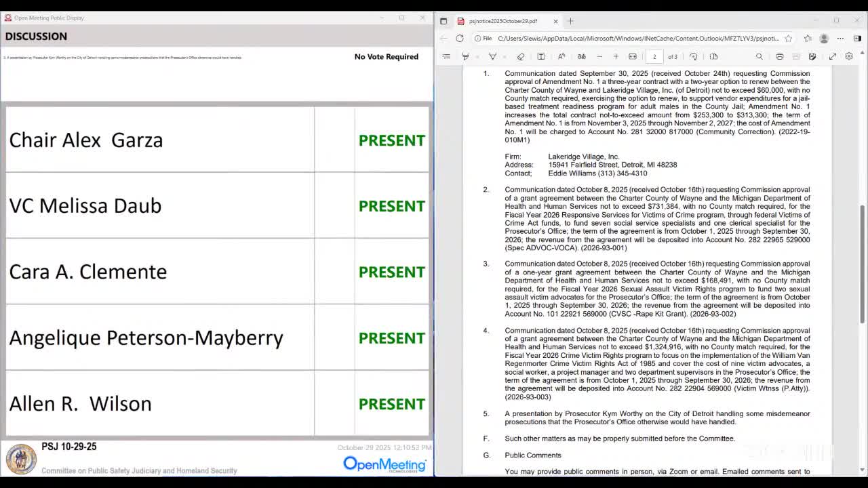Viewport: 868px width, 488px height.
Task: Click the No Vote Required label
Action: [387, 56]
